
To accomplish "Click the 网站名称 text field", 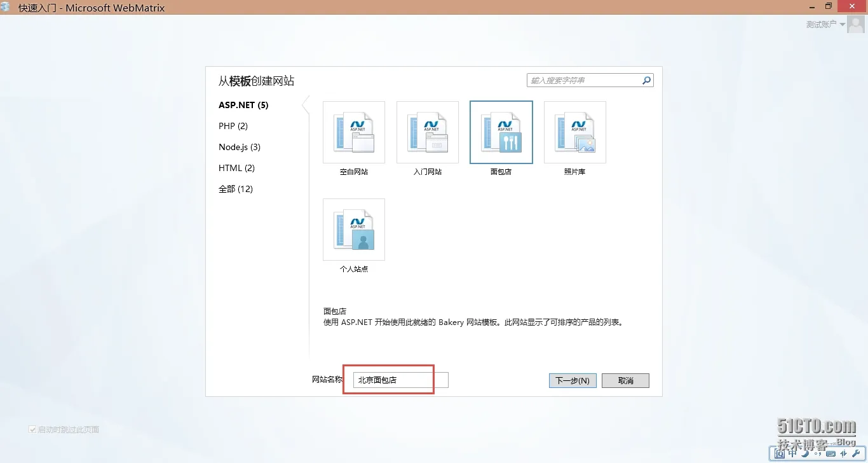I will 400,380.
